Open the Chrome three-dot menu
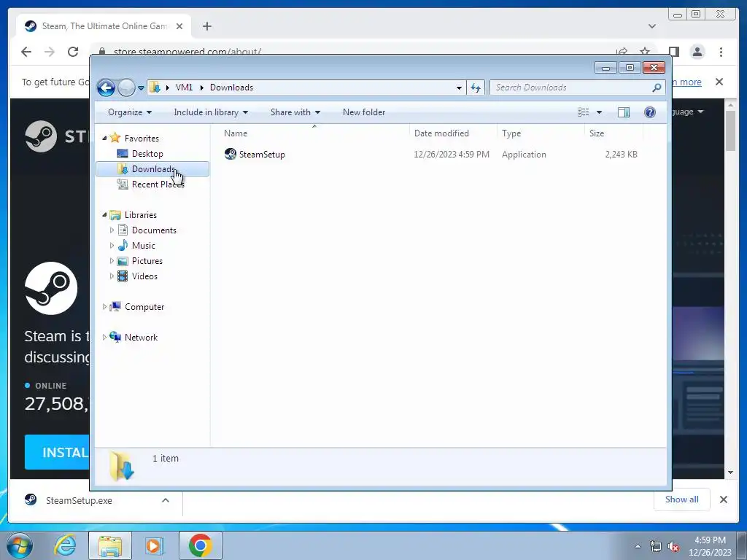The width and height of the screenshot is (747, 560). click(x=721, y=52)
